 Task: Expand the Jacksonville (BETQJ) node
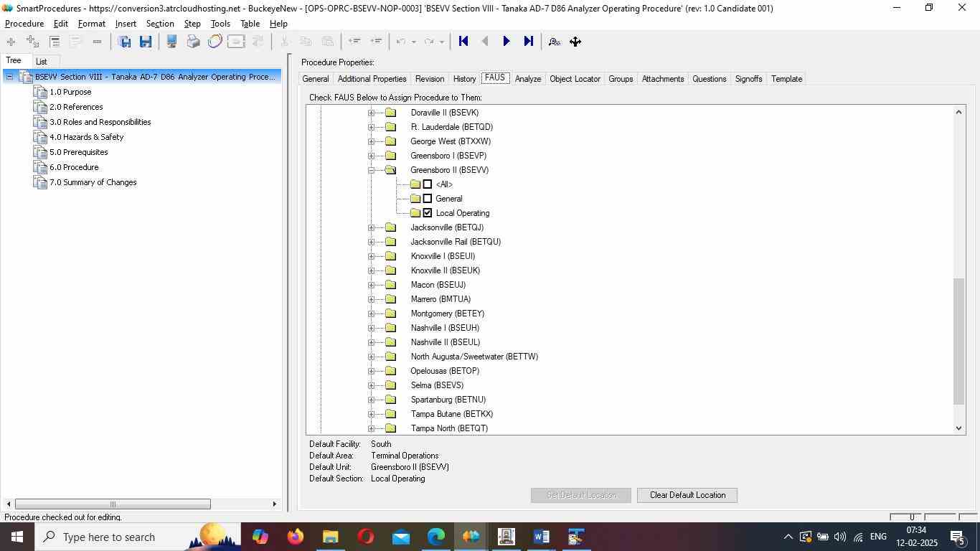point(371,227)
